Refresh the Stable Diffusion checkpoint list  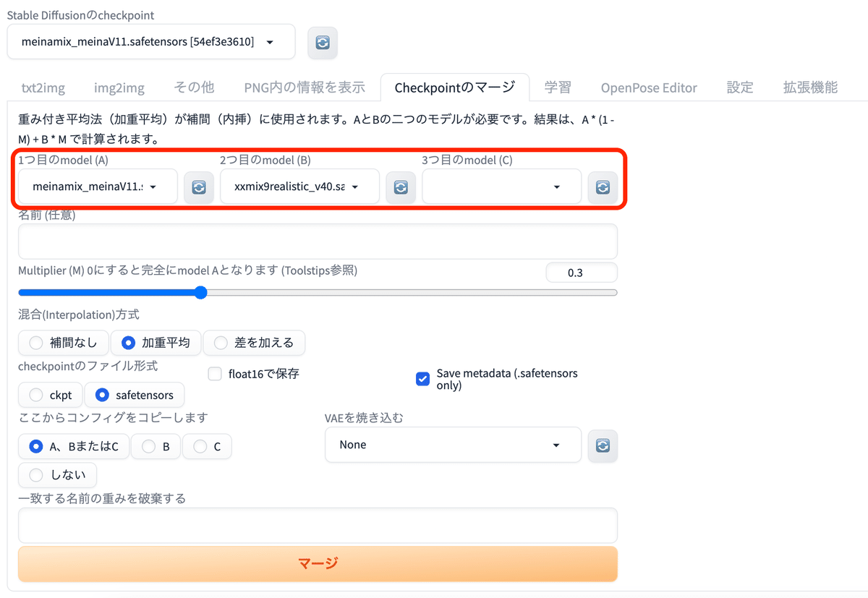click(323, 43)
